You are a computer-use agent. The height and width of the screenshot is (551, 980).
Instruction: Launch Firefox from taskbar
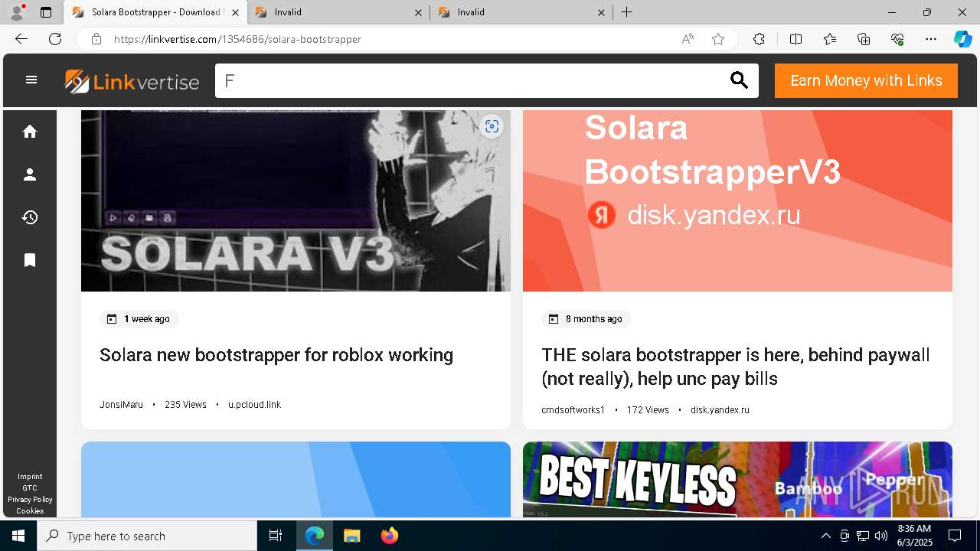click(389, 536)
